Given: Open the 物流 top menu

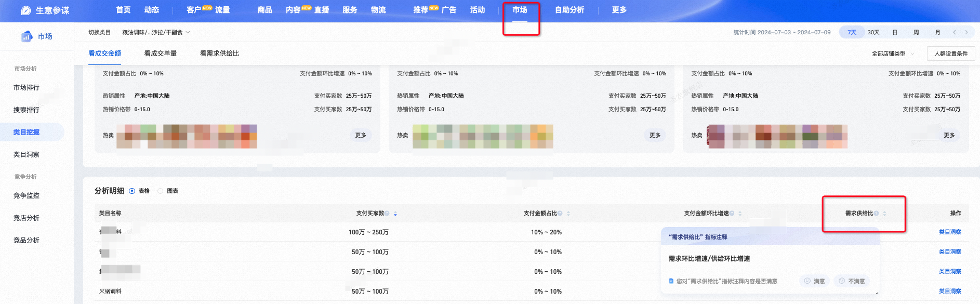Looking at the screenshot, I should tap(378, 10).
